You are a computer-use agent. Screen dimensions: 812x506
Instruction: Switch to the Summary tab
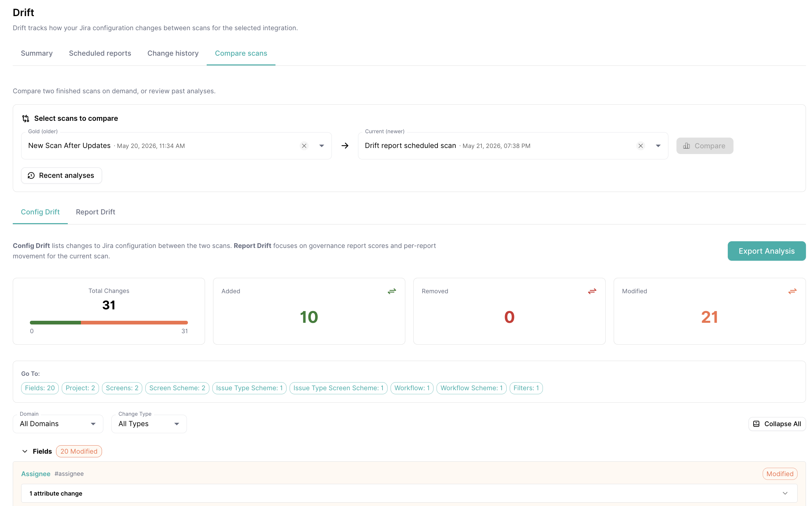click(37, 53)
